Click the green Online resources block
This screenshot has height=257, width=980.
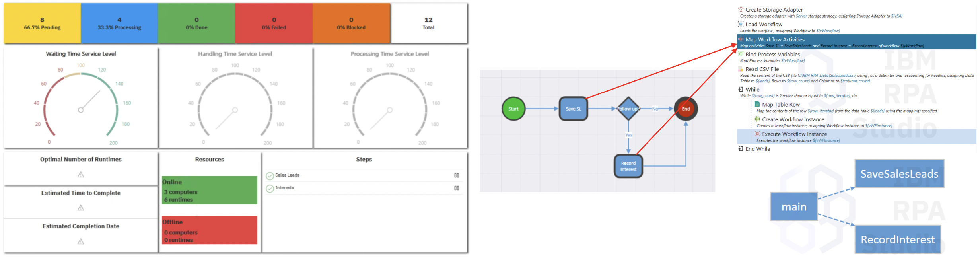pos(210,190)
